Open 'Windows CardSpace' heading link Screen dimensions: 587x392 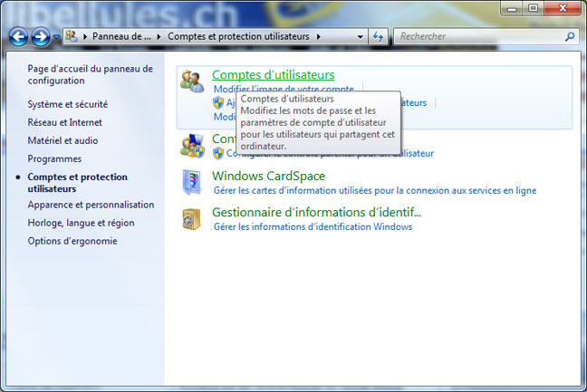click(x=268, y=176)
